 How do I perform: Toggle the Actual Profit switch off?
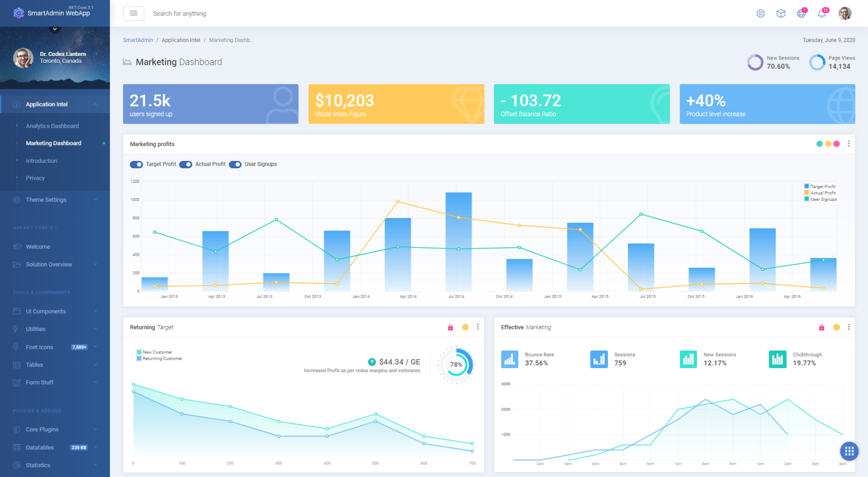coord(187,164)
